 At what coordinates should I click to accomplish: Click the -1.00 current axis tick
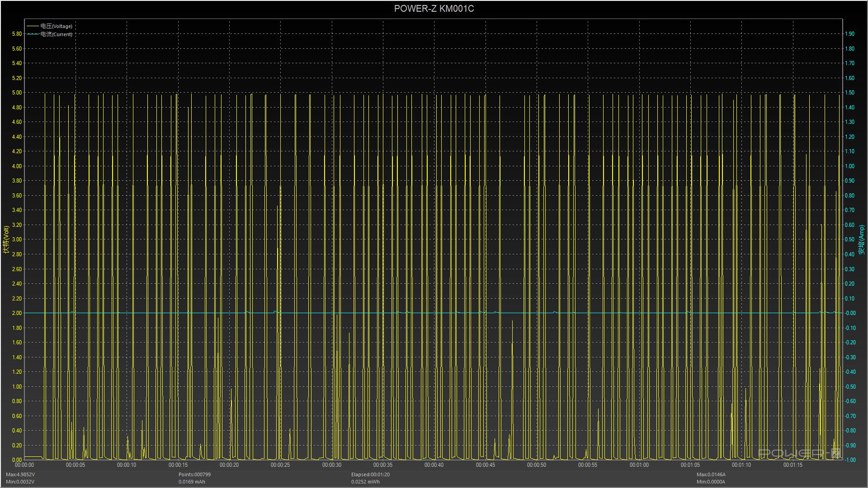point(850,460)
